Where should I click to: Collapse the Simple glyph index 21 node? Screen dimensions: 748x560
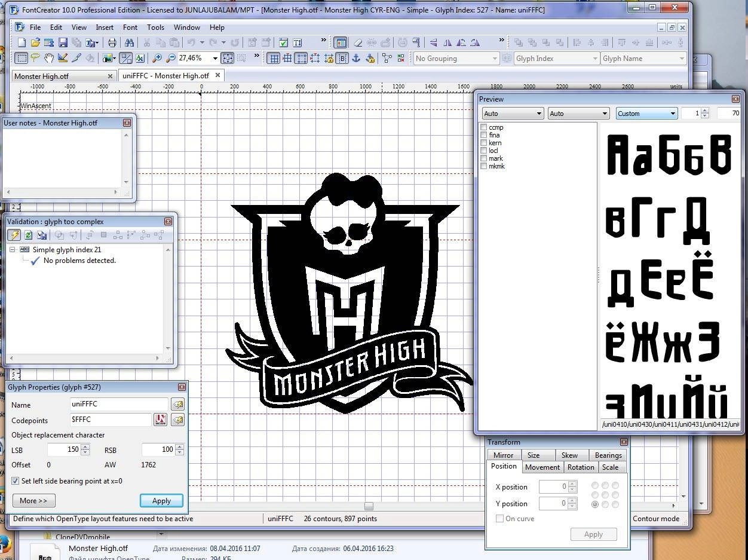click(x=13, y=250)
